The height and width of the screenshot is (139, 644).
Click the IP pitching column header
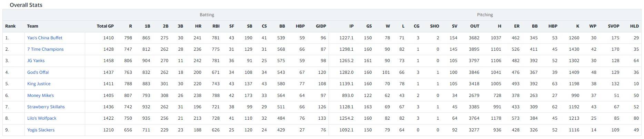(x=351, y=26)
